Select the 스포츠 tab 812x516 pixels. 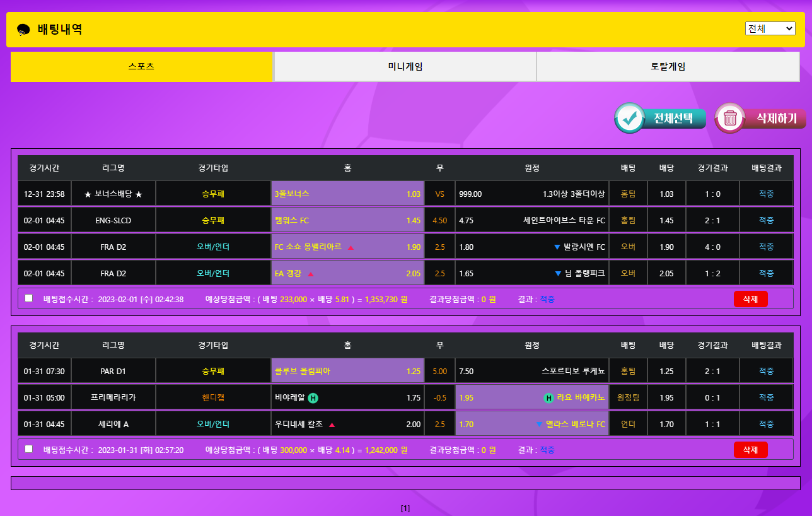pos(141,67)
